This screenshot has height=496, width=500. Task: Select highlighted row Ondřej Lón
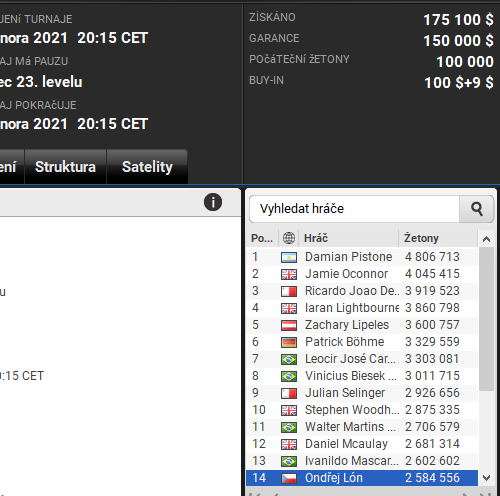pos(362,478)
